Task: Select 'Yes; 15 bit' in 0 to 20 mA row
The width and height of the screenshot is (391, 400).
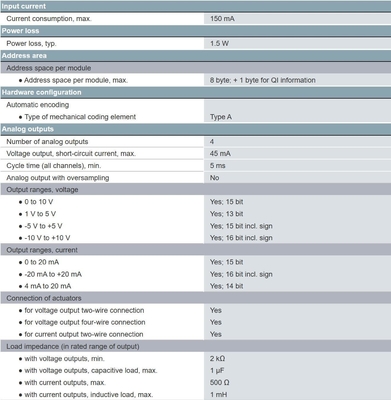Action: [x=227, y=262]
